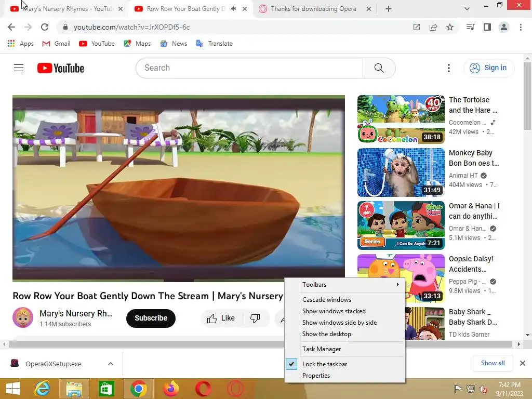Open YouTube settings three-dot menu
The image size is (532, 399).
click(449, 68)
